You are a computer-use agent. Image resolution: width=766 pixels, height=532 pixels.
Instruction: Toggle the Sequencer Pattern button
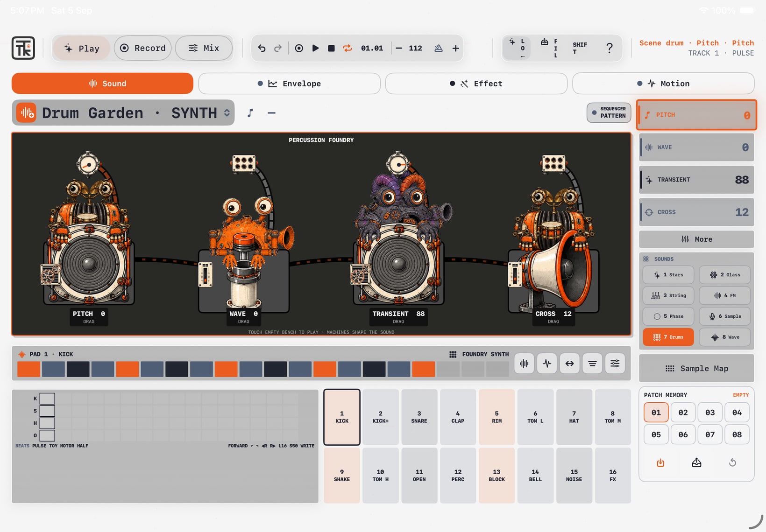pyautogui.click(x=609, y=112)
